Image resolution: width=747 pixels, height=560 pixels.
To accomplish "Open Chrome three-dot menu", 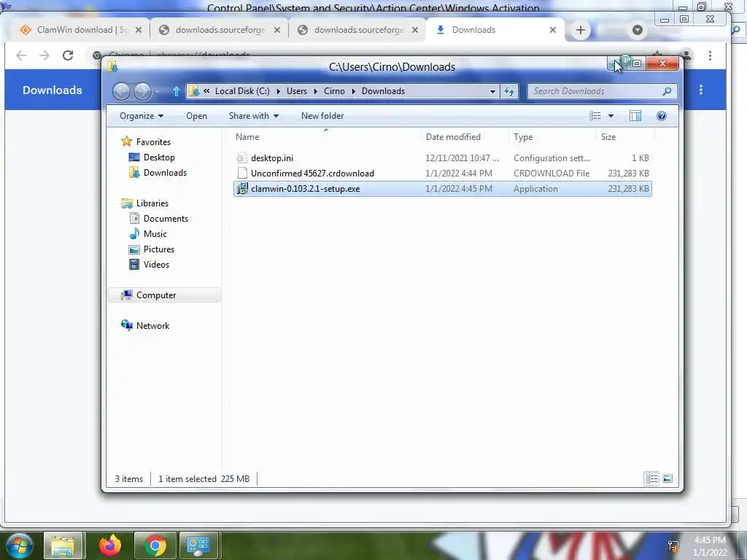I will click(x=710, y=55).
